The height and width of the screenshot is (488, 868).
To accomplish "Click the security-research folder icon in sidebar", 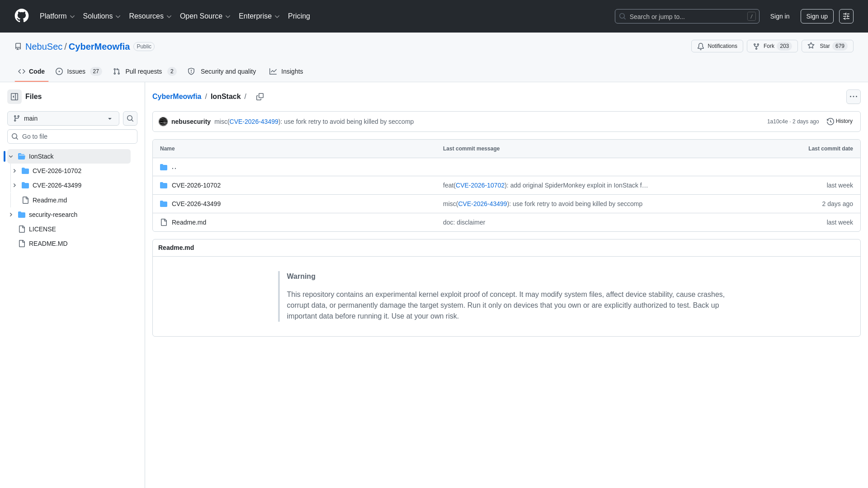I will click(x=22, y=215).
